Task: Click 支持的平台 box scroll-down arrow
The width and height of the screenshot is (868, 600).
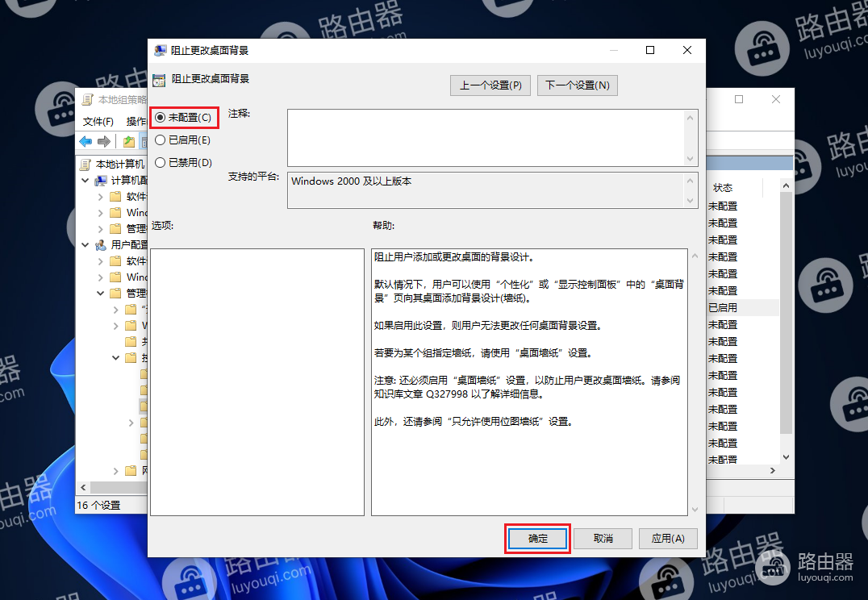Action: point(690,200)
